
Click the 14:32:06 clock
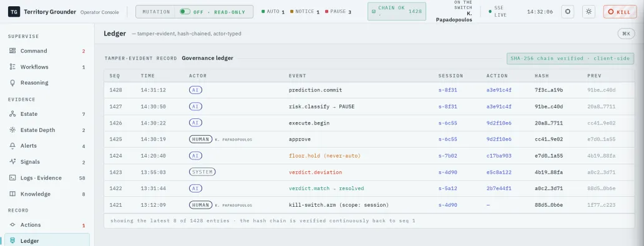pyautogui.click(x=539, y=11)
